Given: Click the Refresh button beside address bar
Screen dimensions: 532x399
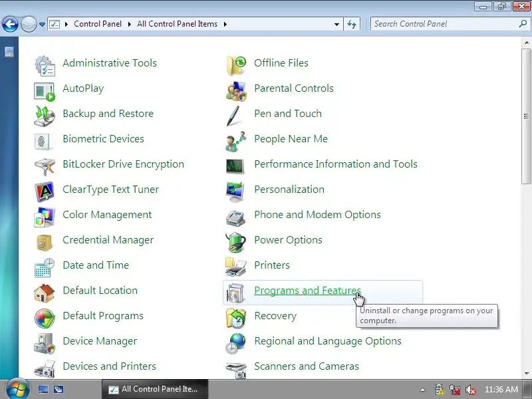Looking at the screenshot, I should [x=352, y=24].
